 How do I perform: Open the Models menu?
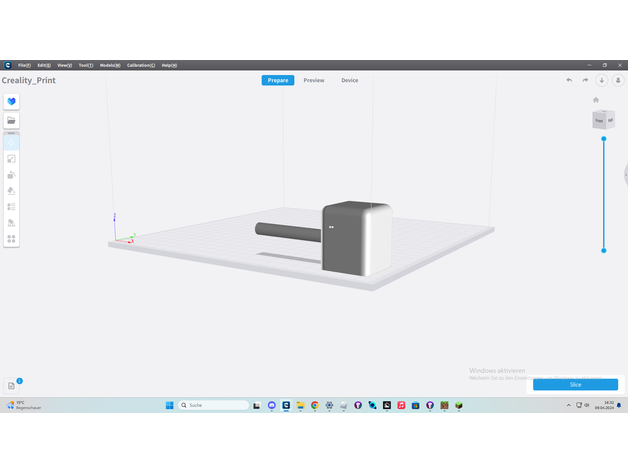(110, 65)
